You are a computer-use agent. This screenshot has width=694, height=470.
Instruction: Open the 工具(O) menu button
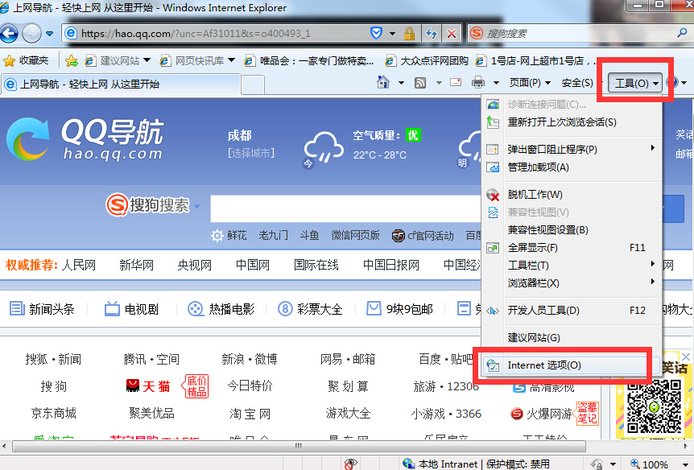(x=636, y=83)
